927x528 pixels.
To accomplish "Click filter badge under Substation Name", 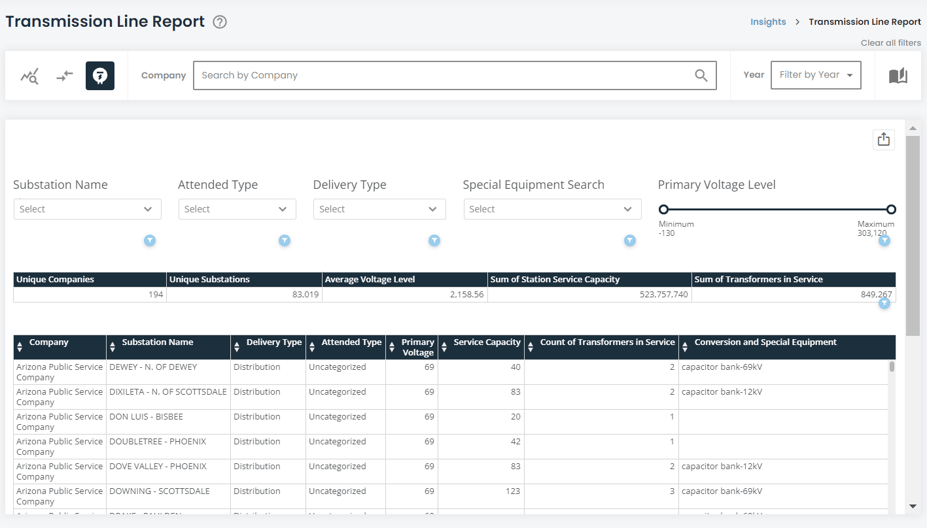I will click(x=150, y=241).
